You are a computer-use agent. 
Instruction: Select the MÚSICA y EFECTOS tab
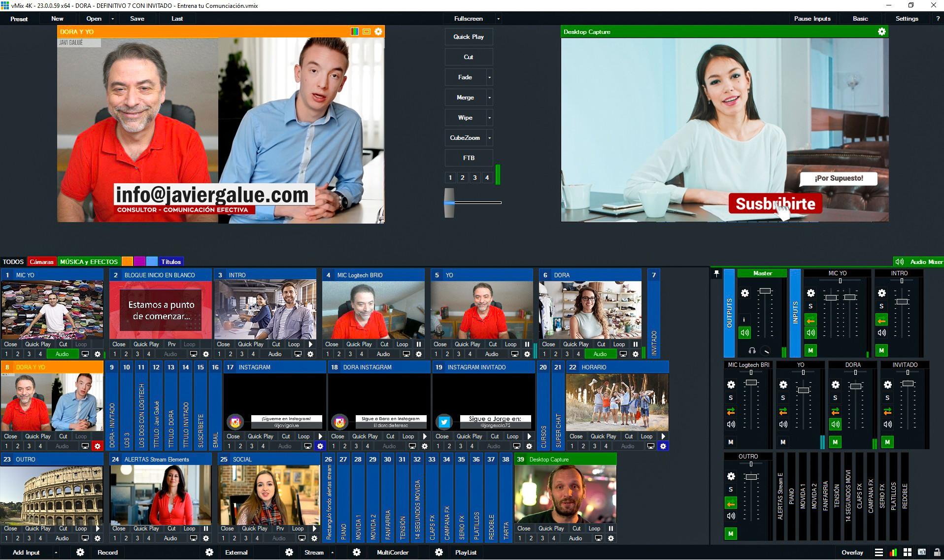tap(89, 262)
